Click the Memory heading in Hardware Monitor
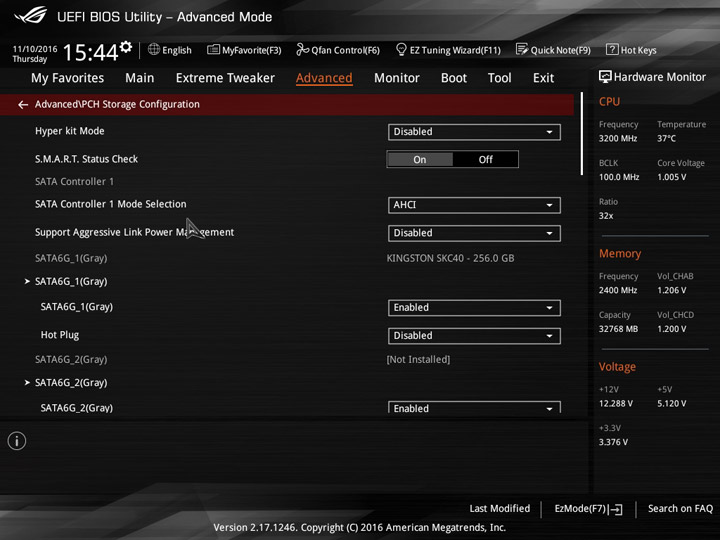Image resolution: width=720 pixels, height=540 pixels. coord(620,254)
